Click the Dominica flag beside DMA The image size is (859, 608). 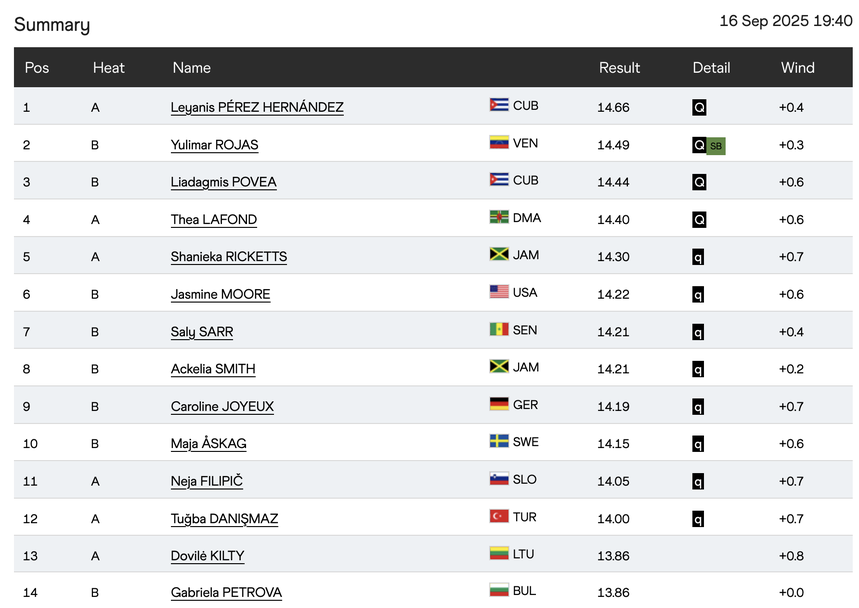pyautogui.click(x=499, y=218)
